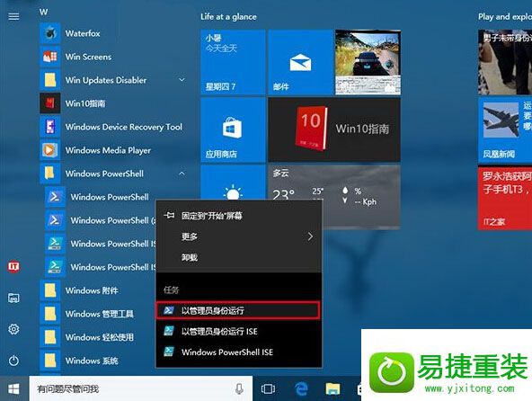Open File Explorer icon in left sidebar
This screenshot has width=532, height=401.
click(x=13, y=299)
